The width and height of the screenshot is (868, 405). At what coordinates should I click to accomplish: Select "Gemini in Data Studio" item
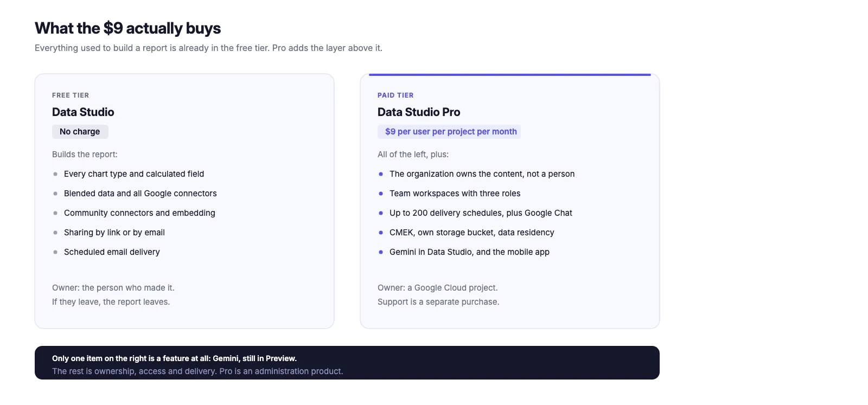pyautogui.click(x=469, y=252)
